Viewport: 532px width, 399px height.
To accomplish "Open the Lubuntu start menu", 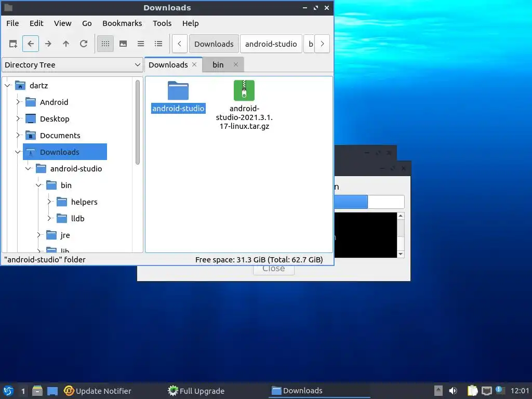I will pyautogui.click(x=8, y=391).
